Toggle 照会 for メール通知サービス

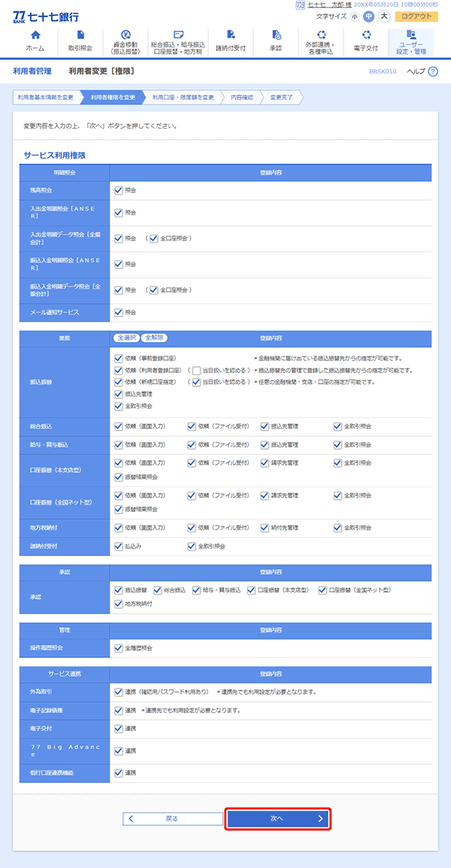(119, 312)
